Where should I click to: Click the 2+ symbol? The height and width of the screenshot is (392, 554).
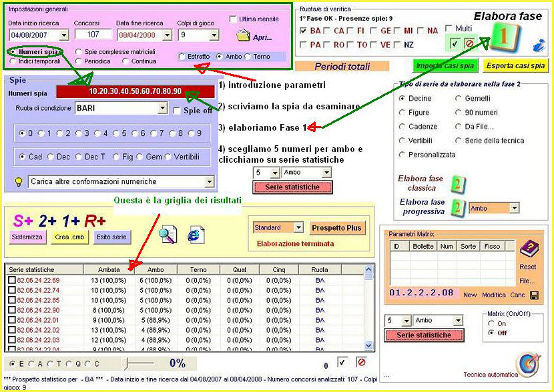point(47,221)
